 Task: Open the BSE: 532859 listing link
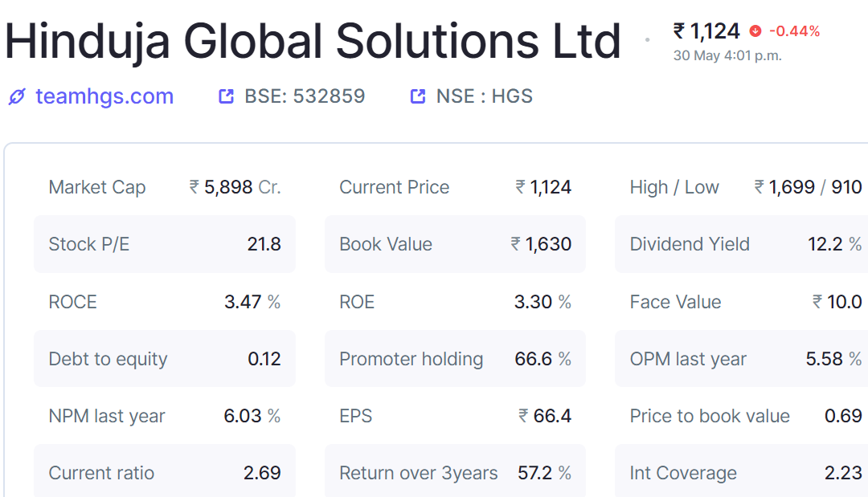coord(305,96)
